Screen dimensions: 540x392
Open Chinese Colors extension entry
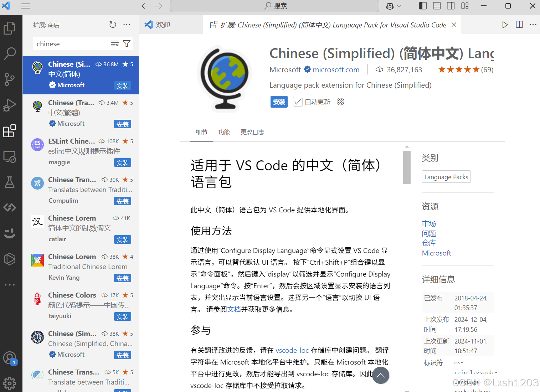pyautogui.click(x=81, y=306)
